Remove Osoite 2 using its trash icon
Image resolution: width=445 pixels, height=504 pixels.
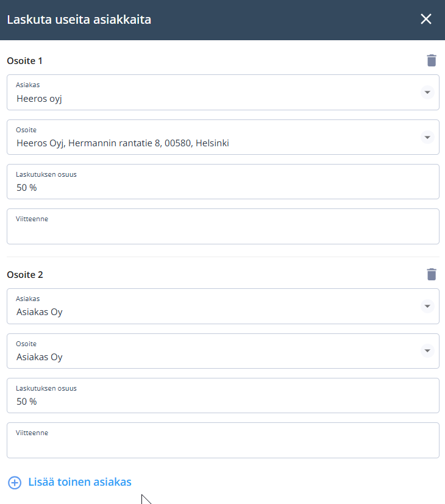tap(432, 274)
